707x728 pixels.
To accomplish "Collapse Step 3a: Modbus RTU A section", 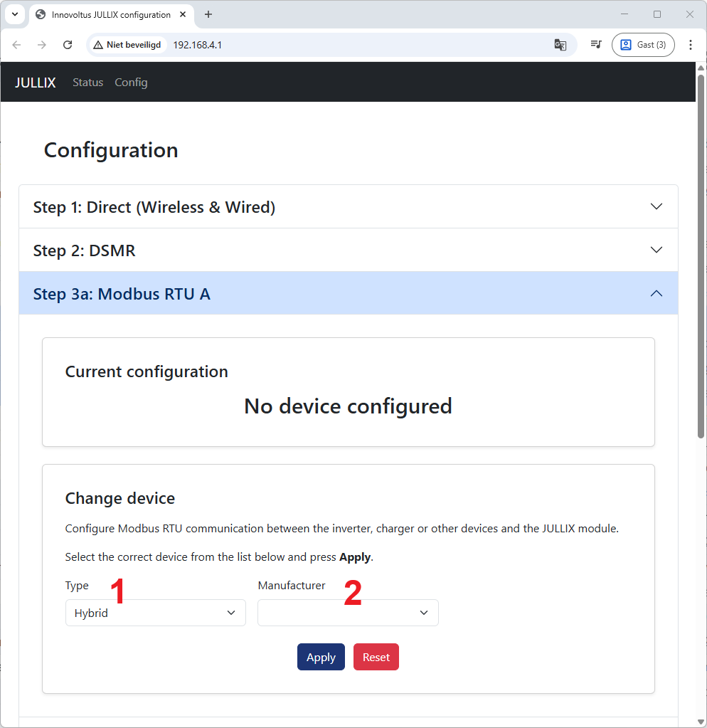I will click(348, 294).
